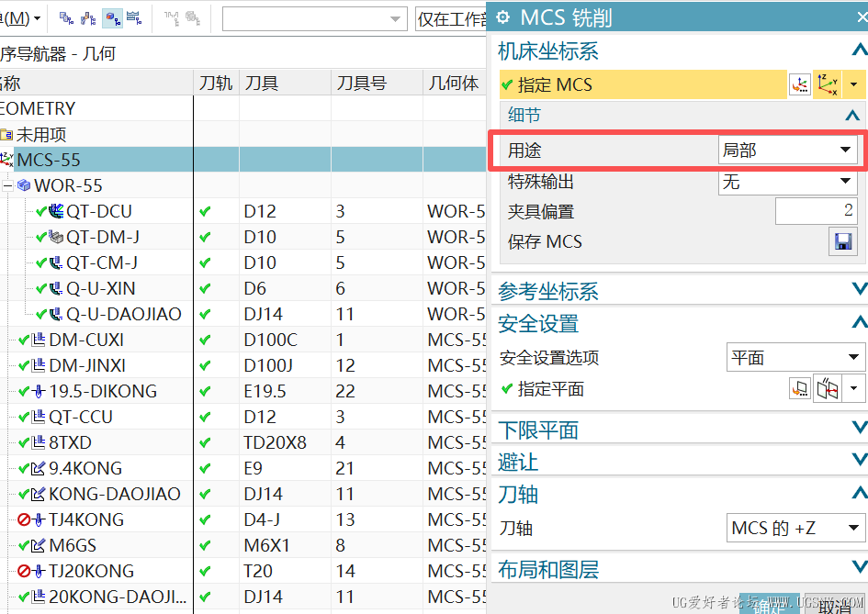Viewport: 868px width, 614px height.
Task: Select the QT-DM-J operation icon
Action: (56, 237)
